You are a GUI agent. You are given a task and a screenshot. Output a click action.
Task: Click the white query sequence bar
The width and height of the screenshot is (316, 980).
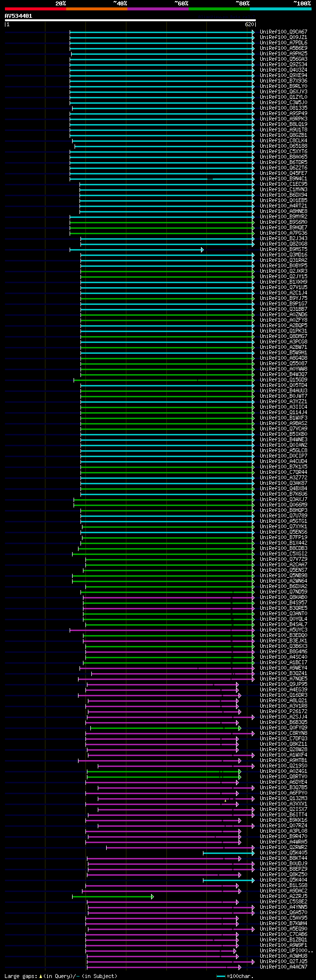pyautogui.click(x=130, y=20)
